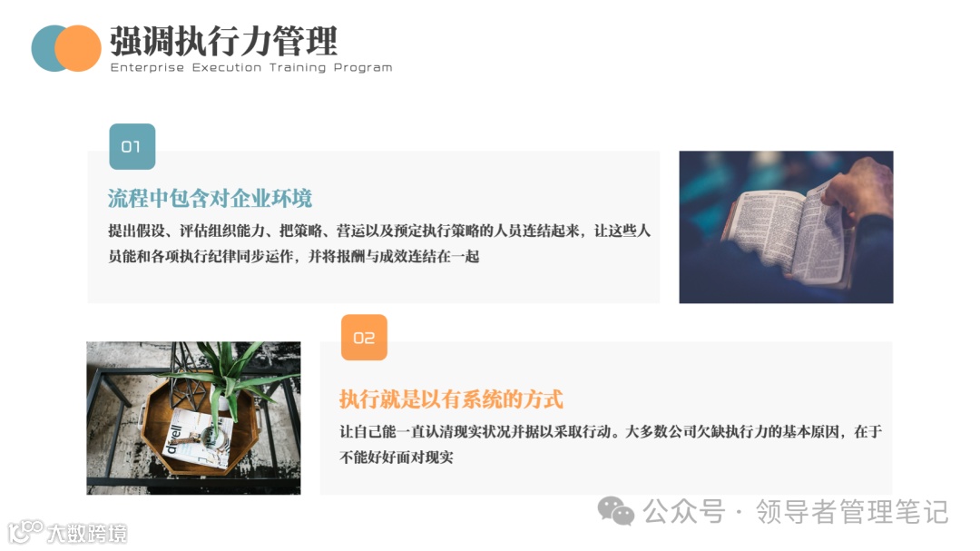Image resolution: width=980 pixels, height=551 pixels.
Task: Click the text line 不能好好面对现实
Action: 397,458
